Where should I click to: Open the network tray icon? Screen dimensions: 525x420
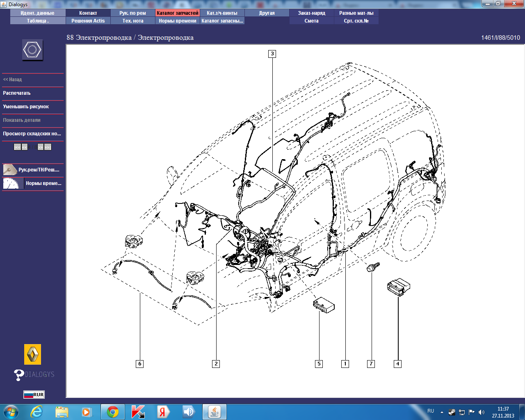pos(461,412)
